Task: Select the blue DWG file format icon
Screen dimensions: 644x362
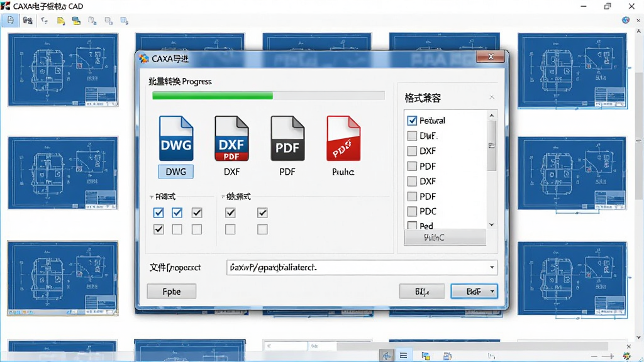Action: (x=176, y=138)
